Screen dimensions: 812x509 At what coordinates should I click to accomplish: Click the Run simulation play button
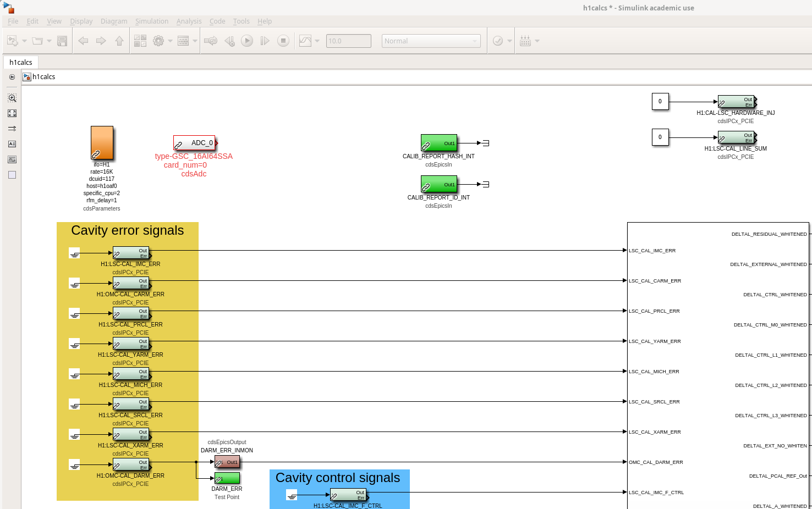pos(247,41)
